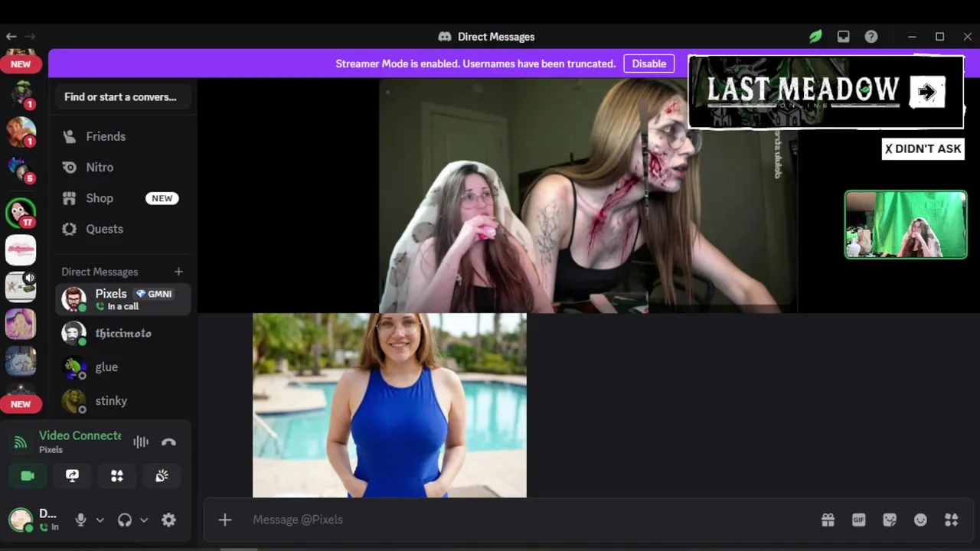Click the X DIDN'T ASK button
The height and width of the screenshot is (551, 980).
point(923,148)
